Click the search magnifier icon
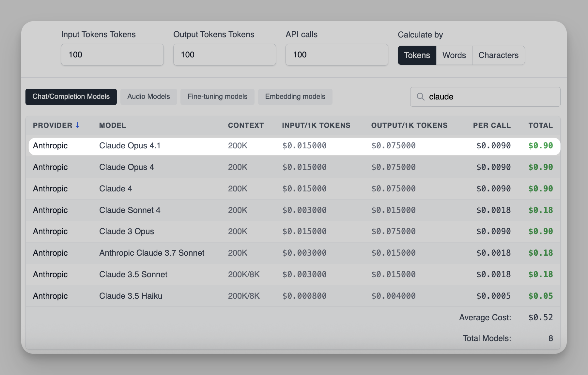588x375 pixels. [x=421, y=97]
